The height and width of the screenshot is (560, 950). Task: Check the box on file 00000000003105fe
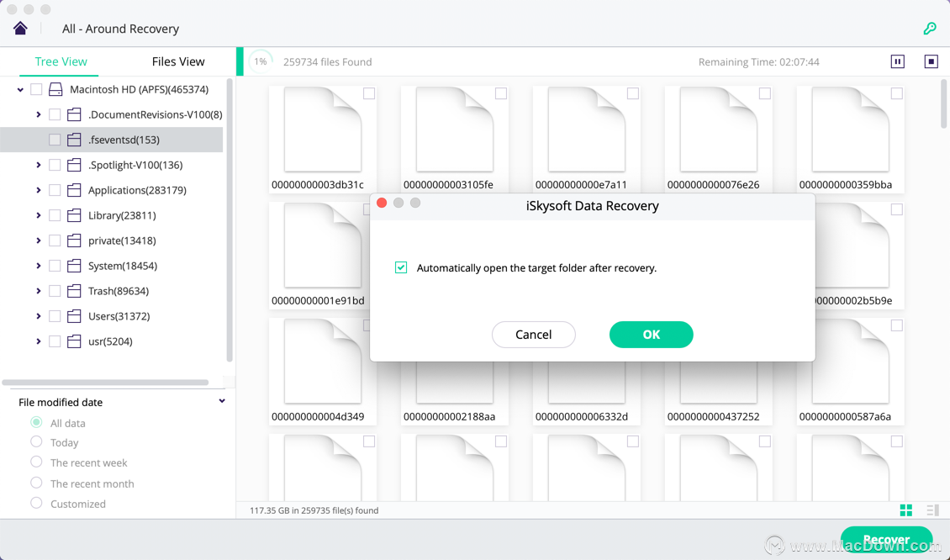click(501, 93)
